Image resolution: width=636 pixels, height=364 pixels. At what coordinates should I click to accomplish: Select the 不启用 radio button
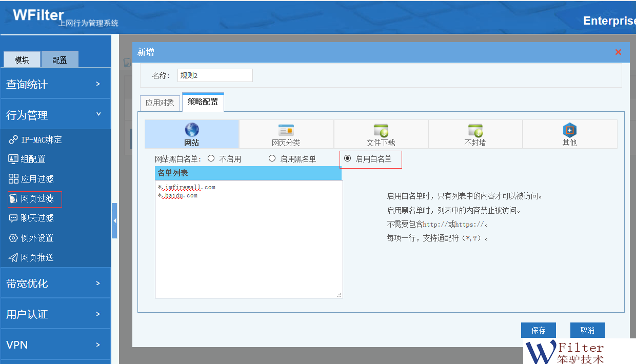[x=211, y=158]
